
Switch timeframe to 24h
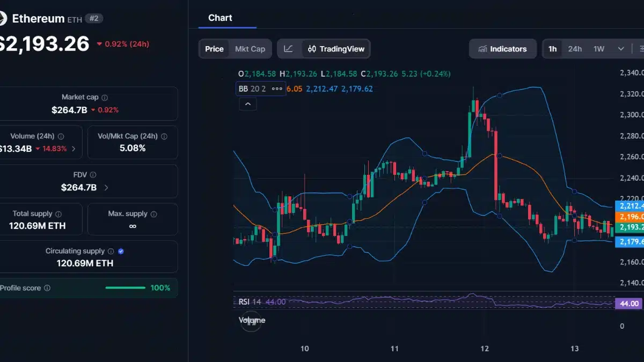574,48
